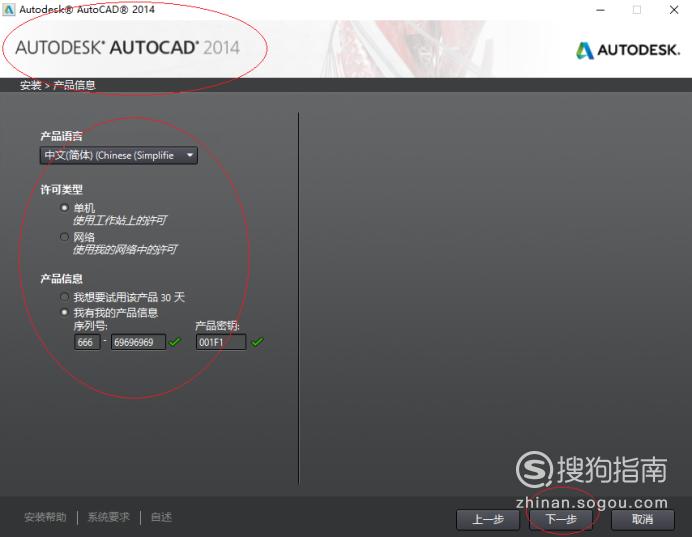Viewport: 692px width, 537px height.
Task: Click the serial number prefix field 666
Action: 87,342
